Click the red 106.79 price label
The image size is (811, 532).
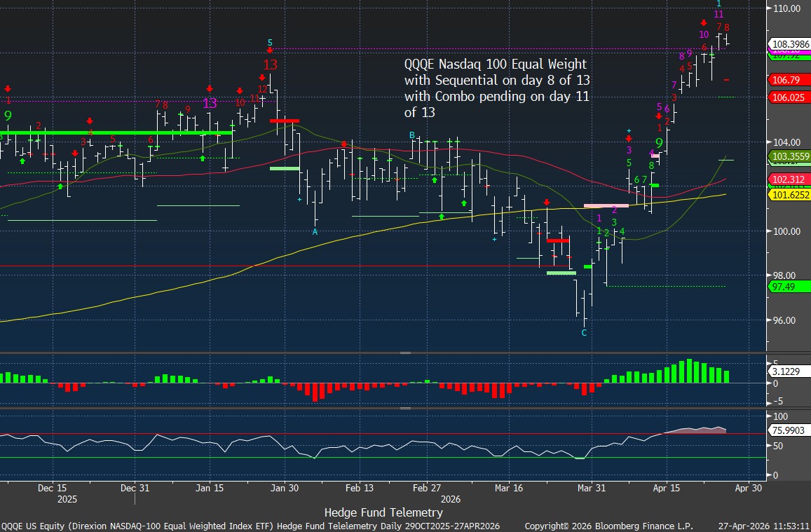click(785, 80)
